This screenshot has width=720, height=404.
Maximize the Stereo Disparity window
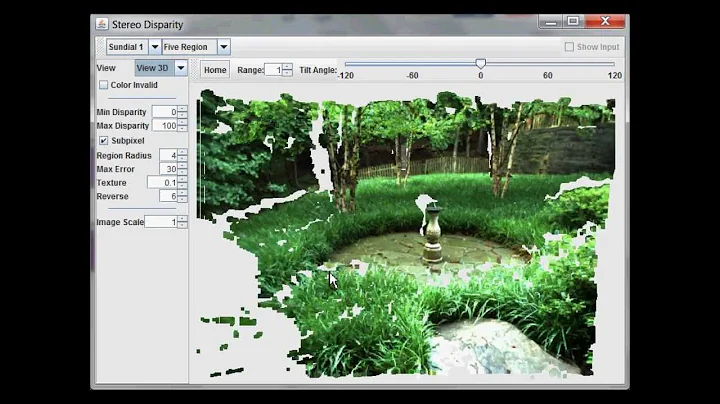(x=573, y=22)
